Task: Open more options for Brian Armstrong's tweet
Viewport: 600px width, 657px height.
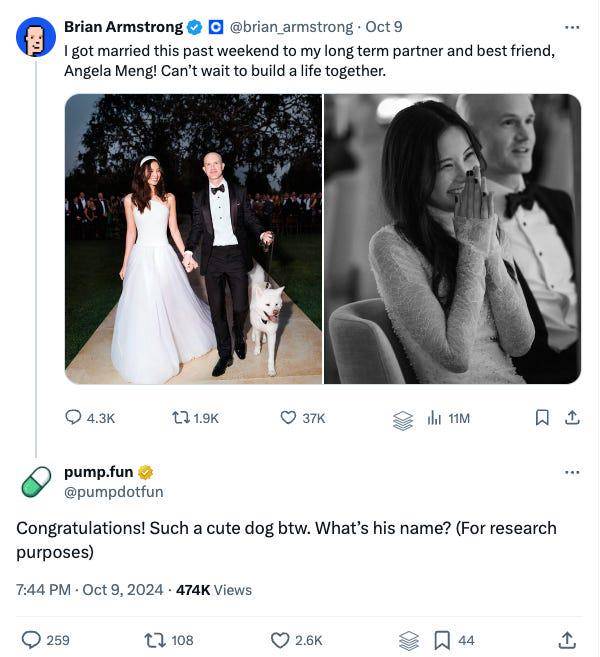Action: [x=572, y=27]
